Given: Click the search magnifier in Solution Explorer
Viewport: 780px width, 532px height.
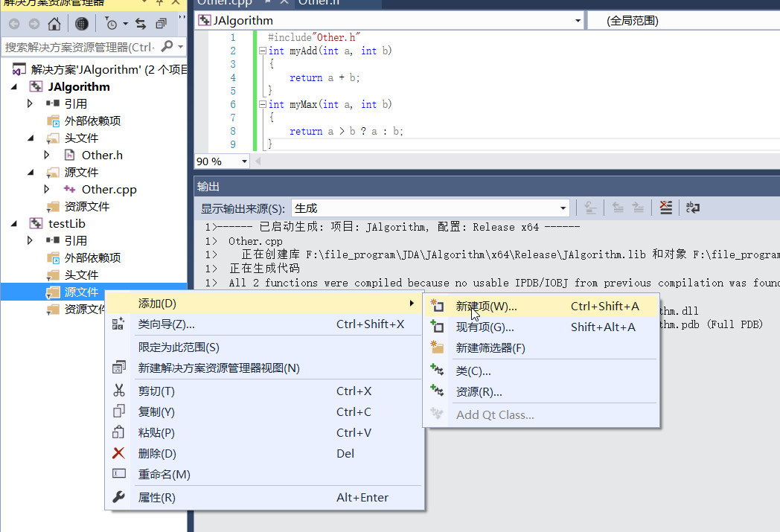Looking at the screenshot, I should [167, 47].
